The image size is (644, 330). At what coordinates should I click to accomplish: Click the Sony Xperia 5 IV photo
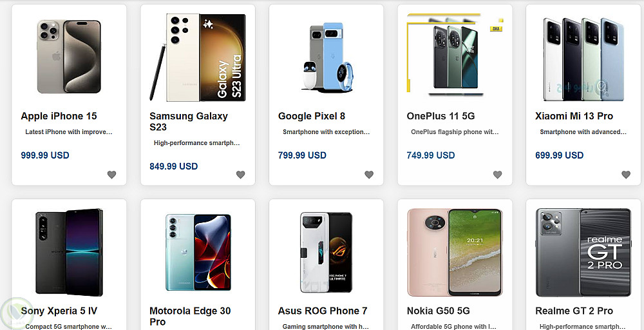69,252
